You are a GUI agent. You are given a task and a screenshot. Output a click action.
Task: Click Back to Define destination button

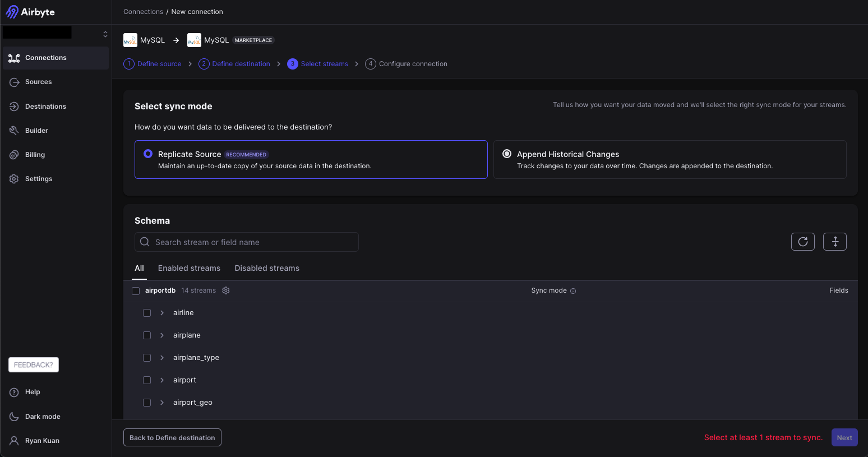pyautogui.click(x=172, y=438)
